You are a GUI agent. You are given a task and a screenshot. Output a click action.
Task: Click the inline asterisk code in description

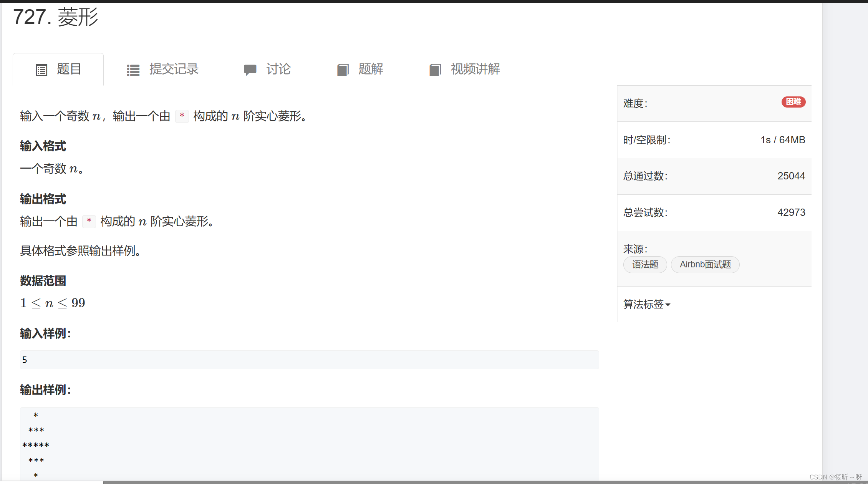pyautogui.click(x=182, y=116)
